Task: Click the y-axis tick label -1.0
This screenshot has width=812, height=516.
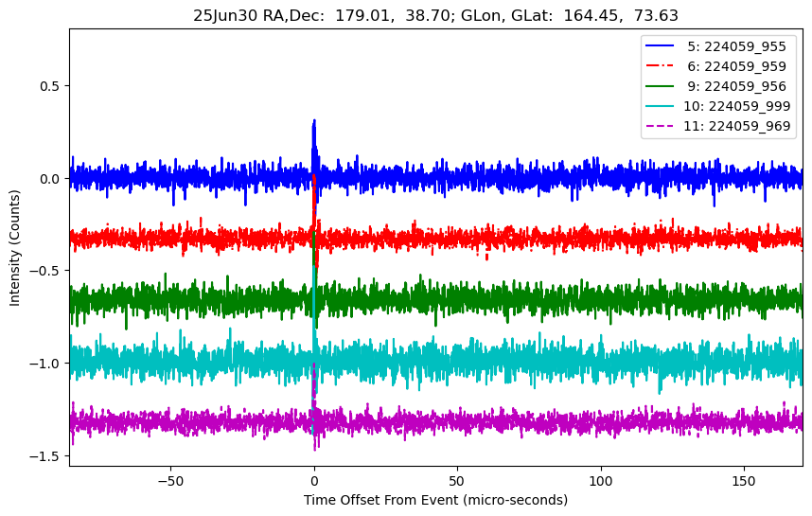Action: pos(45,364)
